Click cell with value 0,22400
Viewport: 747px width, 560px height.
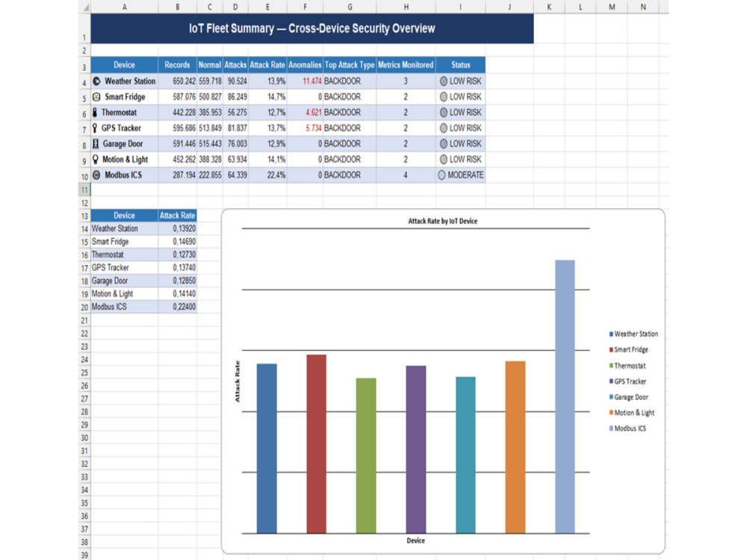[177, 307]
